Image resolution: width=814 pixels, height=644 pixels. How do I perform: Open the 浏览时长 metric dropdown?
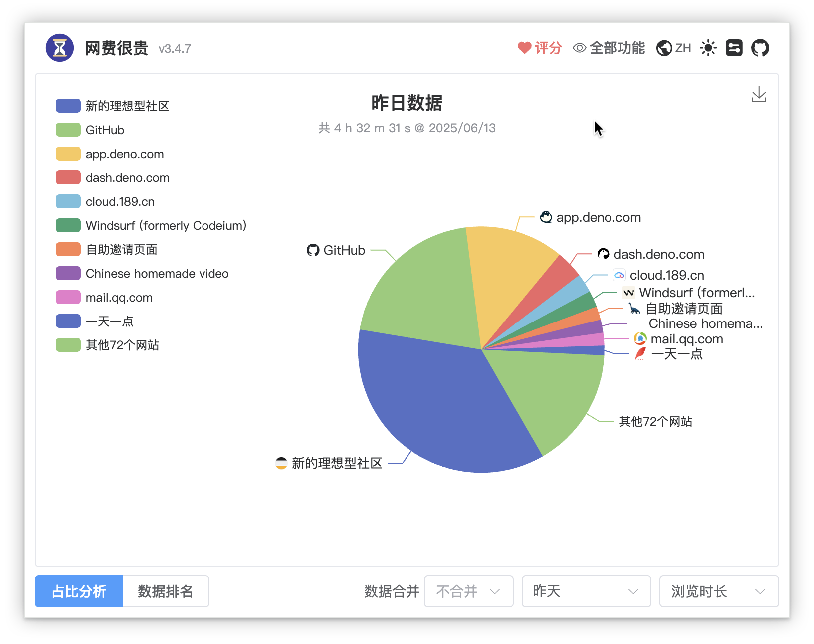[719, 591]
